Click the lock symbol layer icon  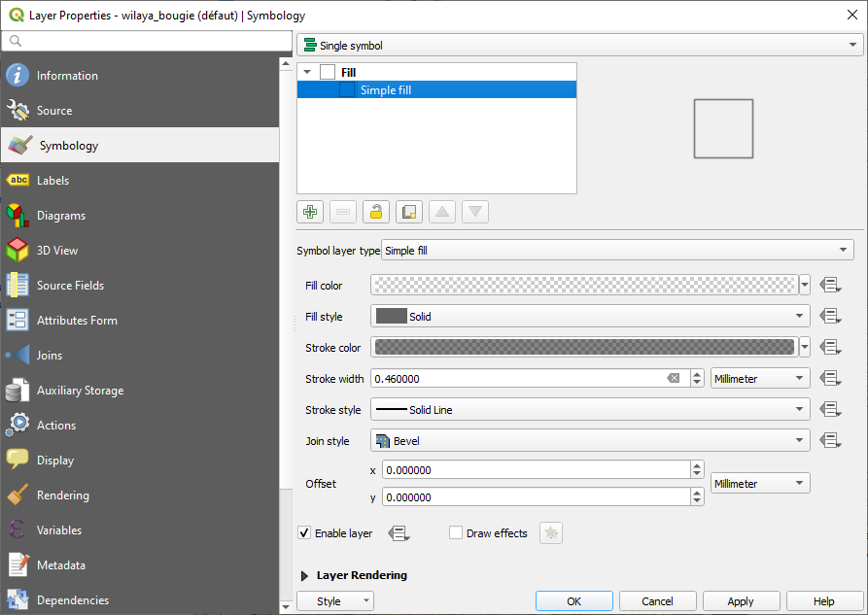(376, 212)
